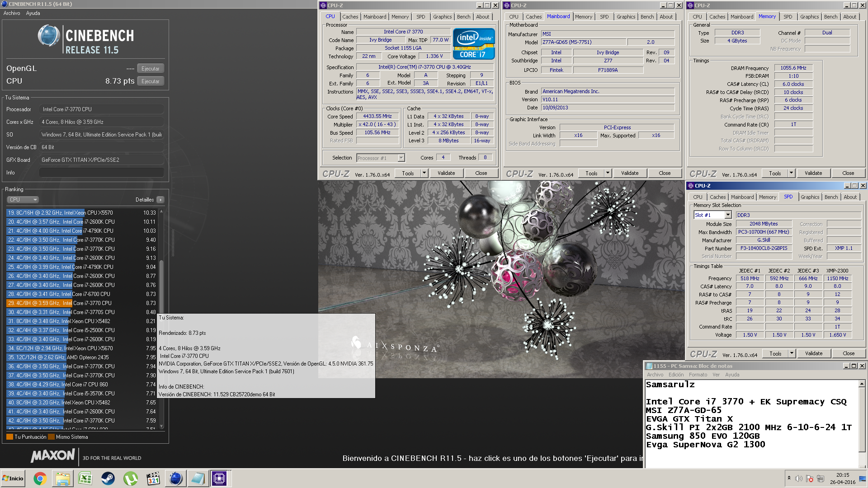Click Close button in CPU-Z Mainboard window
Viewport: 868px width, 488px height.
click(x=665, y=173)
